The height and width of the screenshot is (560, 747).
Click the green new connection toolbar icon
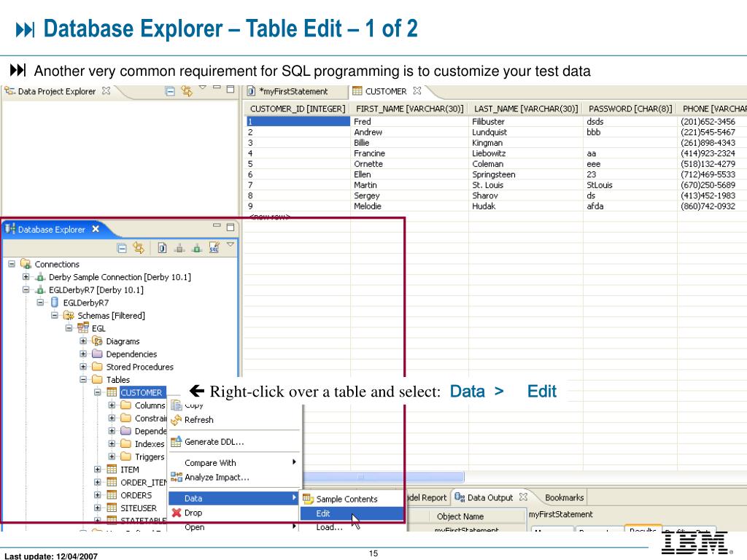pyautogui.click(x=197, y=248)
